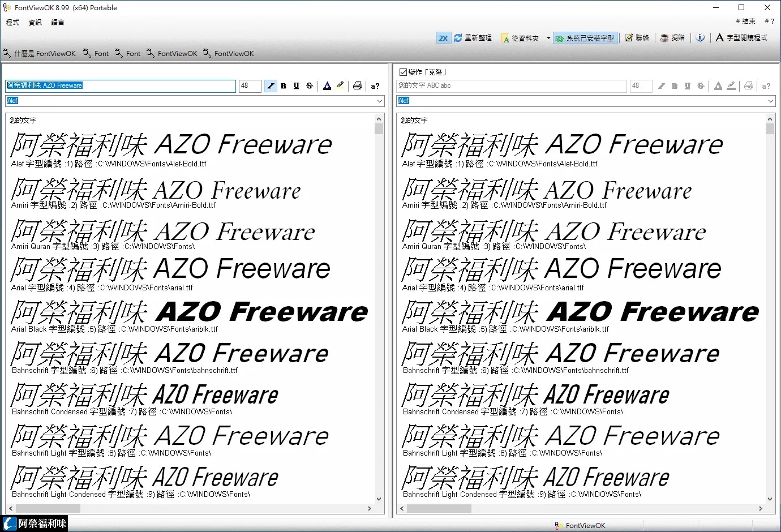Open dropdown arrow beside 從資料夾
Viewport: 781px width, 532px height.
coord(548,38)
